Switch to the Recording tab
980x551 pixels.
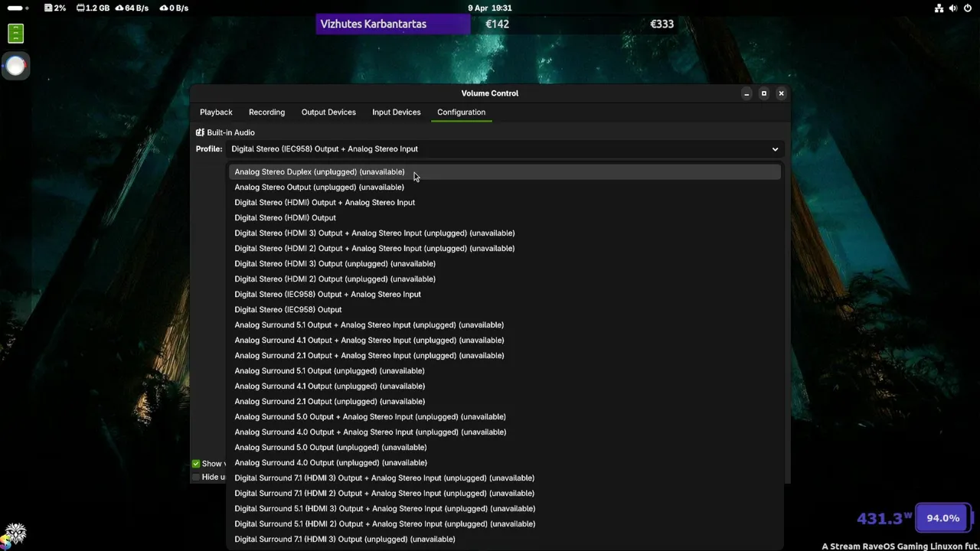pos(266,112)
